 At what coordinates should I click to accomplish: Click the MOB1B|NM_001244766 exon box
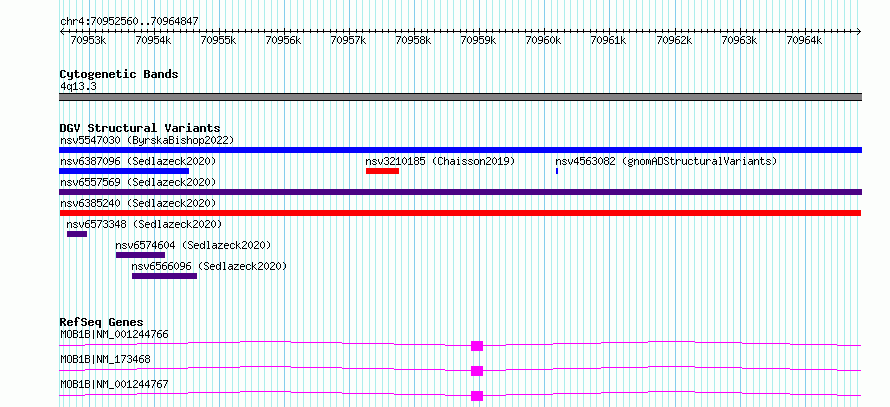[477, 346]
